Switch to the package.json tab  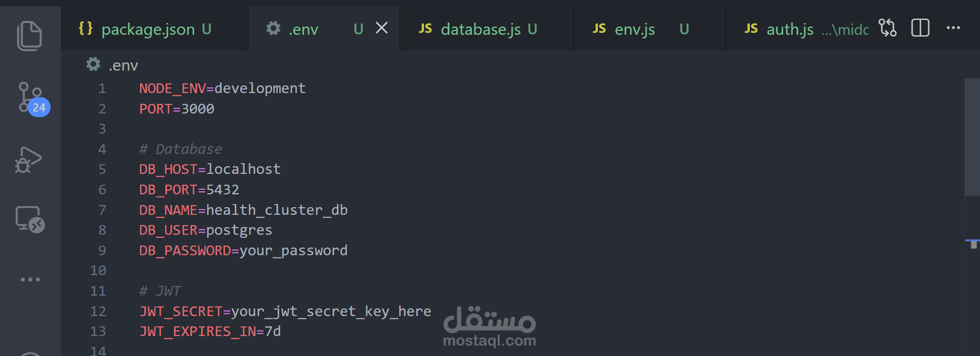(146, 29)
